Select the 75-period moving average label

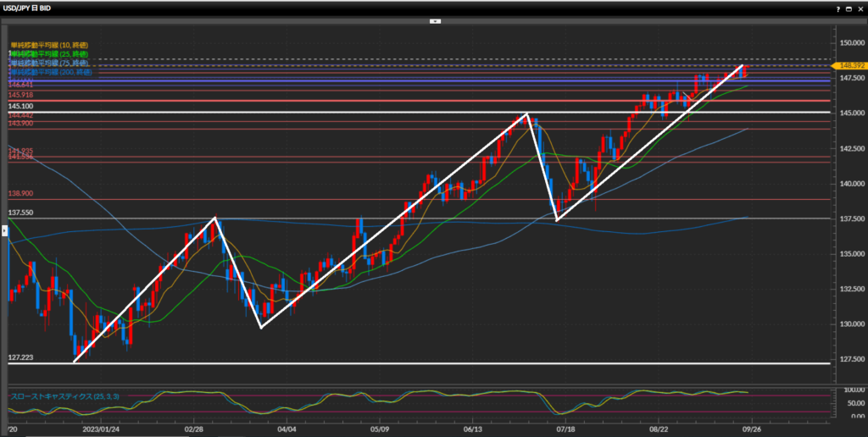(49, 64)
